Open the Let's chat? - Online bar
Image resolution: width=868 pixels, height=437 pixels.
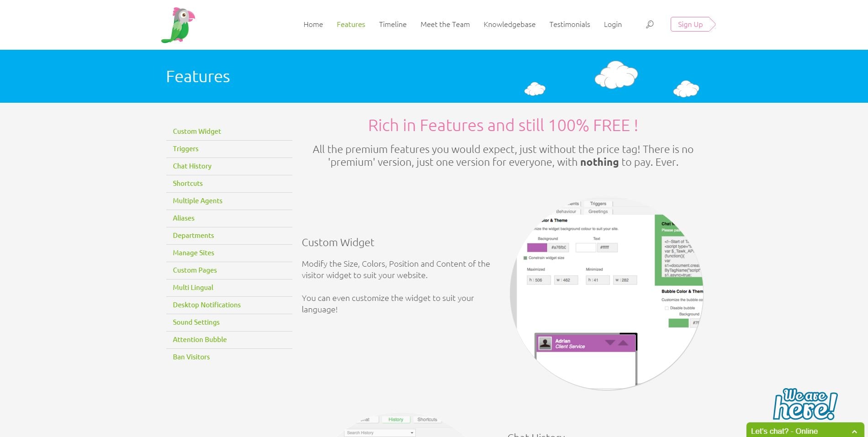[x=805, y=430]
